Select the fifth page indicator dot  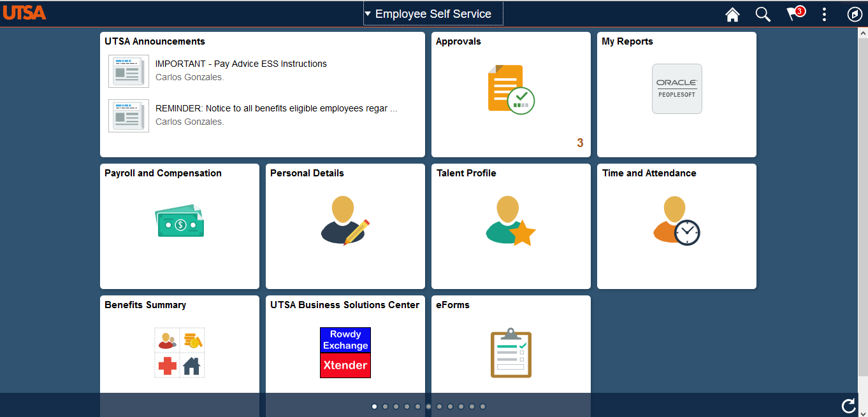417,406
